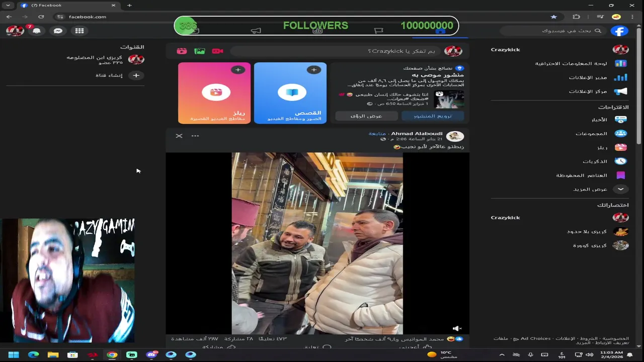Click the plus on the Reels card
This screenshot has height=362, width=644.
coord(237,70)
